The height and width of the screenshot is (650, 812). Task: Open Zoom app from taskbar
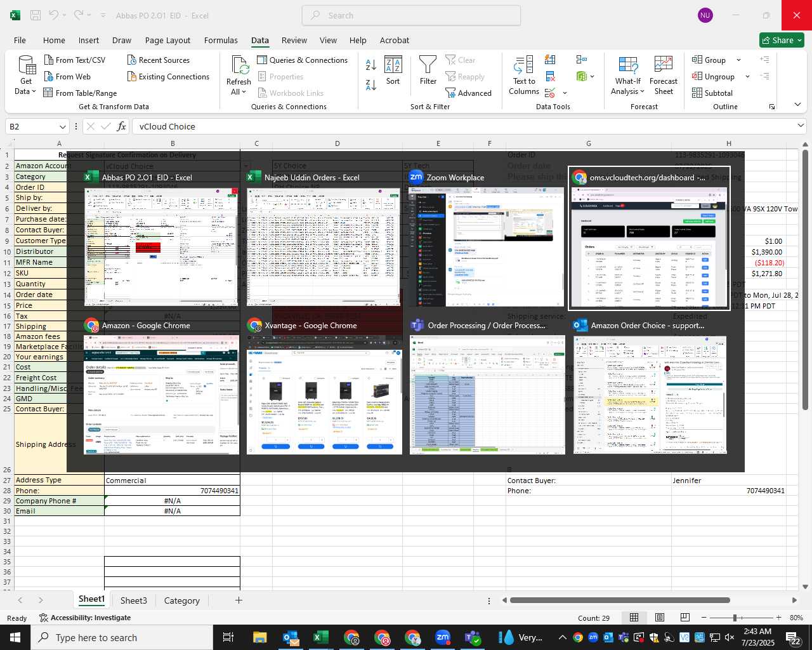(x=443, y=637)
